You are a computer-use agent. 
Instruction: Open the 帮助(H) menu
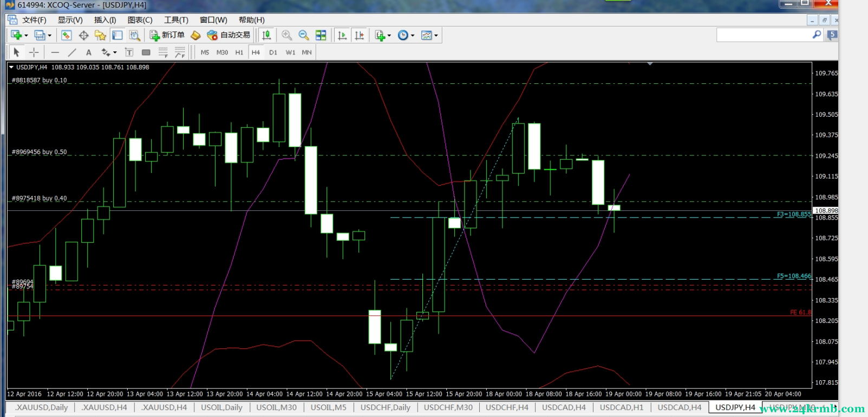pyautogui.click(x=252, y=20)
